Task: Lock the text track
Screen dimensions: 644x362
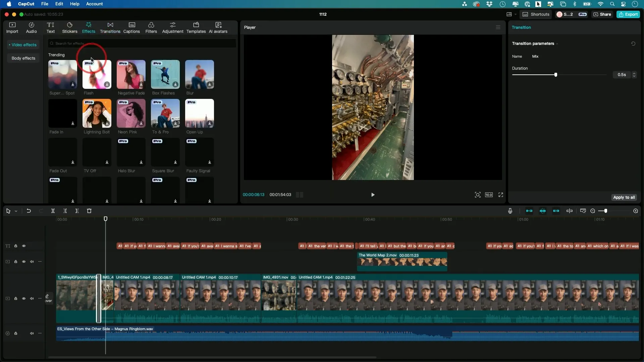Action: (x=16, y=246)
